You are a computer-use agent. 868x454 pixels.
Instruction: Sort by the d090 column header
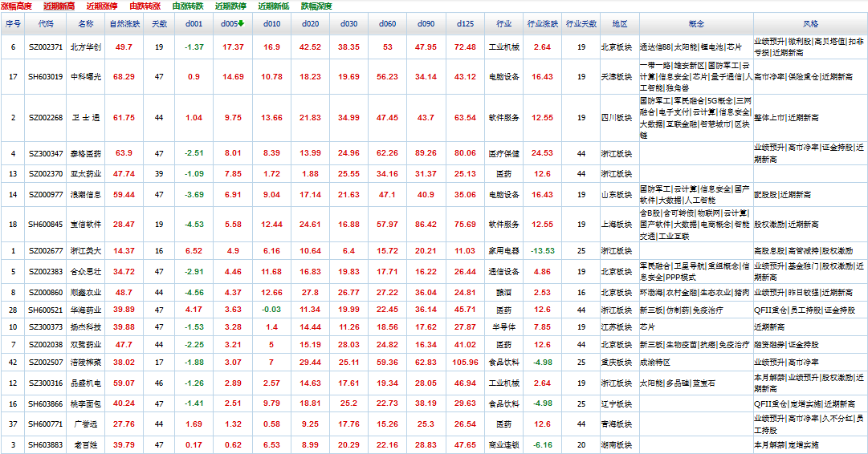click(x=426, y=24)
